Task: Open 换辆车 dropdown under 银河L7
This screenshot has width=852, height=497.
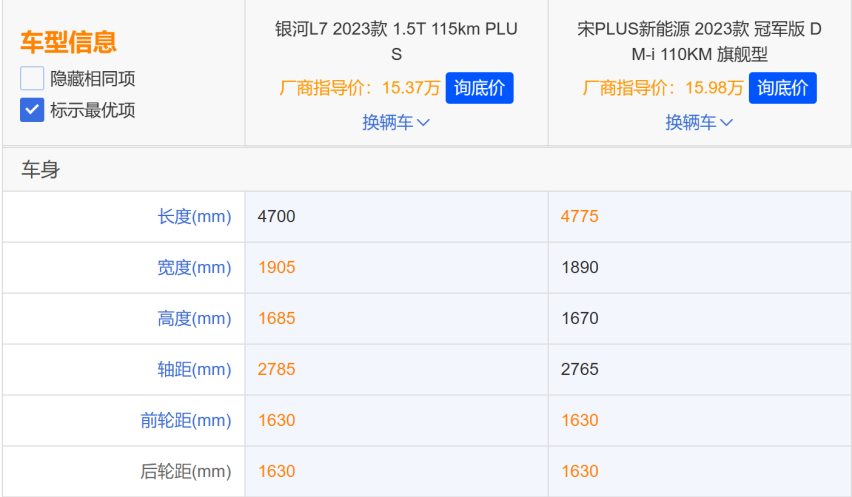Action: click(x=396, y=122)
